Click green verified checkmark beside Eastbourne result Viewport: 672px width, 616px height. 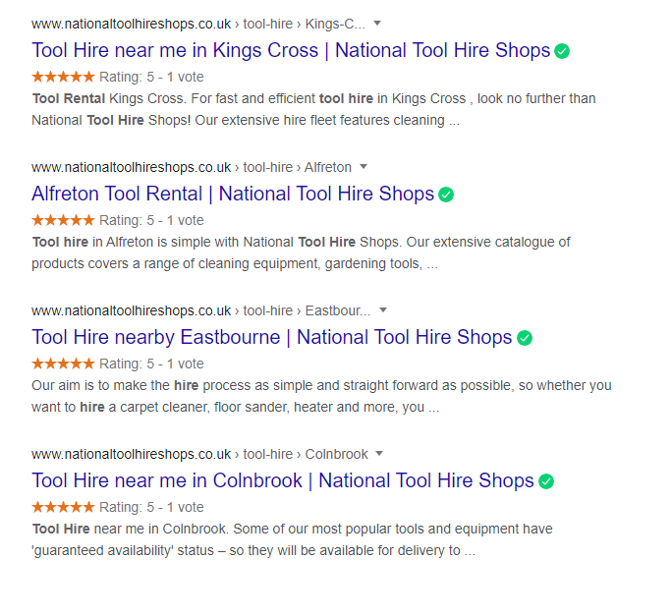pyautogui.click(x=525, y=338)
